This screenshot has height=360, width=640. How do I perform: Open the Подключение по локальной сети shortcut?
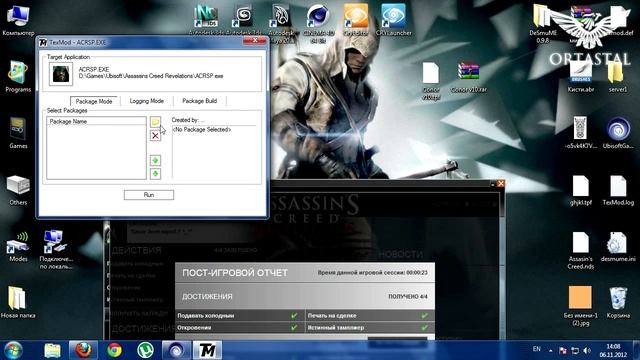pyautogui.click(x=56, y=250)
